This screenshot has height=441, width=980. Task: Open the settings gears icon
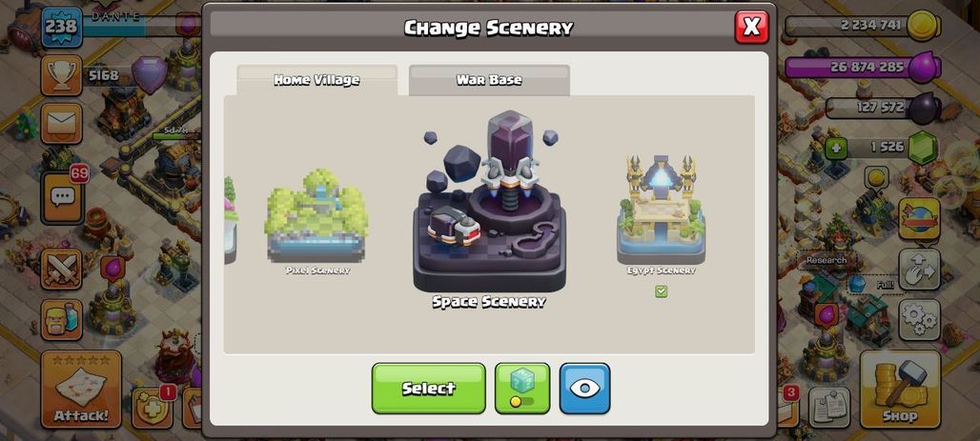[x=919, y=319]
